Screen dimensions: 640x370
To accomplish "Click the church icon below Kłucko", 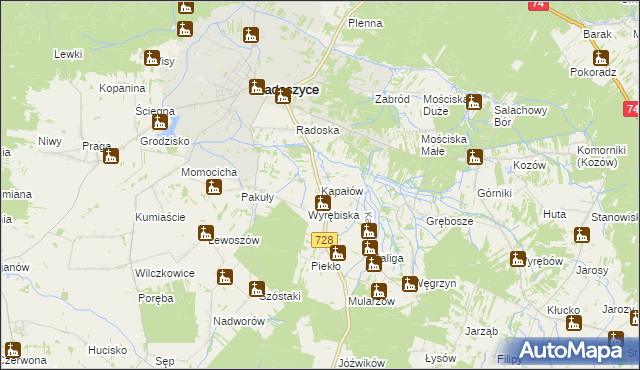I will (x=574, y=323).
